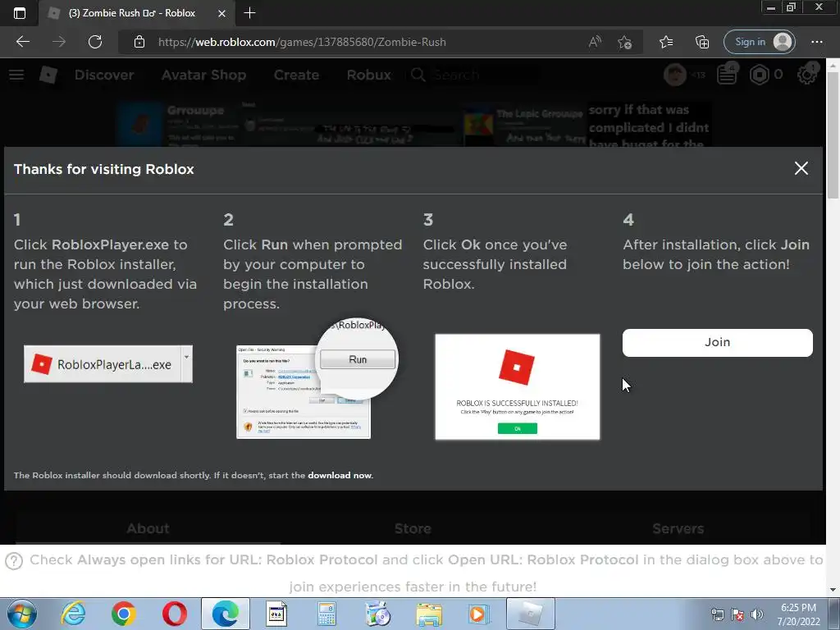
Task: Click the Sign in profile button
Action: pos(759,42)
